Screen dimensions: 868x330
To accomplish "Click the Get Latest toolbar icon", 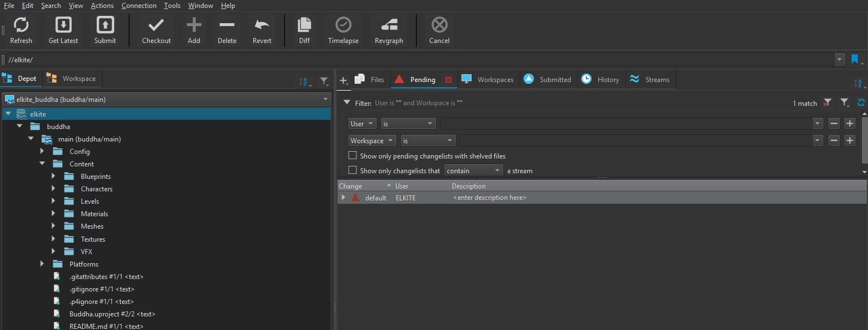I will coord(63,25).
